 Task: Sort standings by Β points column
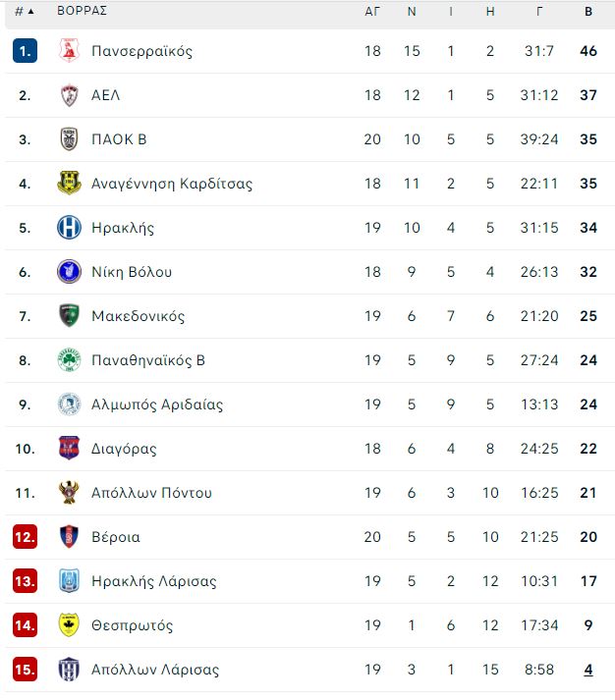click(x=588, y=12)
